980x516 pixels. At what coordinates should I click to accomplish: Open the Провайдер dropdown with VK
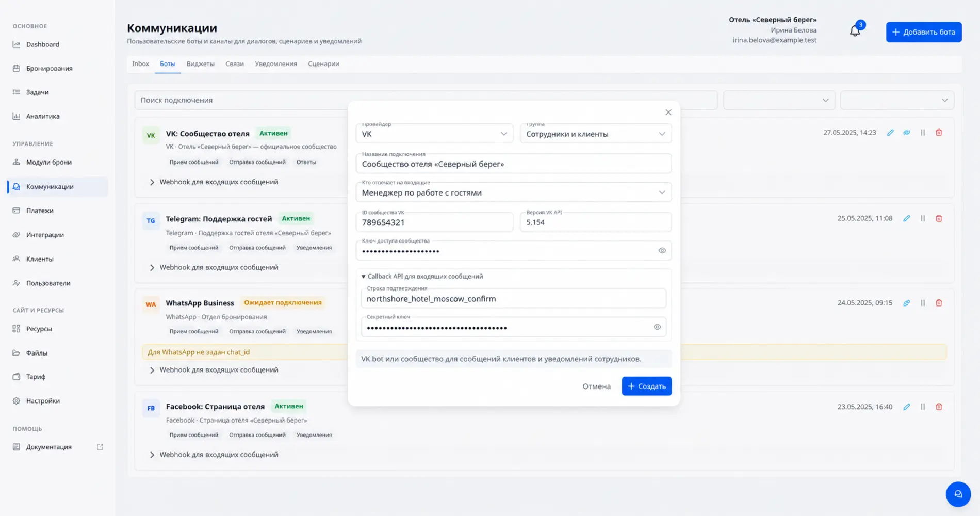(x=434, y=134)
